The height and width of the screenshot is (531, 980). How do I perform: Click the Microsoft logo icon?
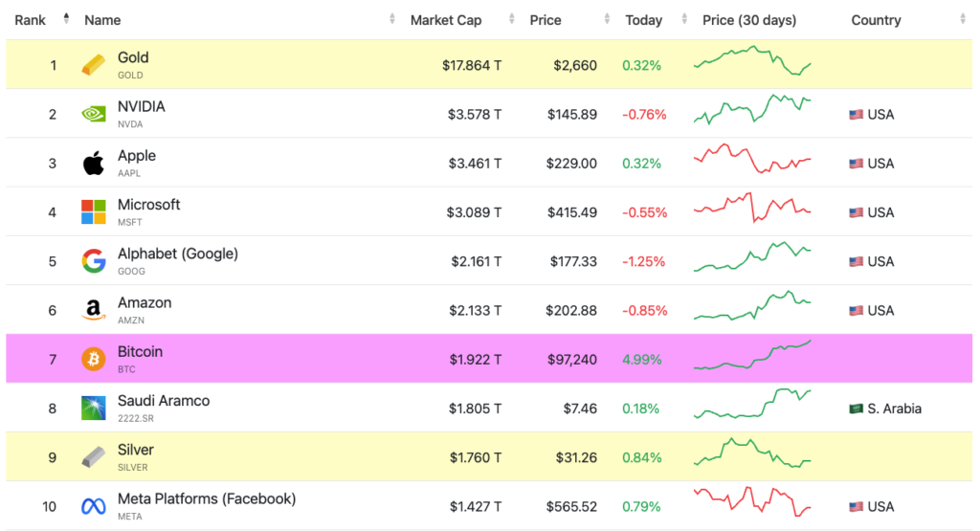pos(93,212)
